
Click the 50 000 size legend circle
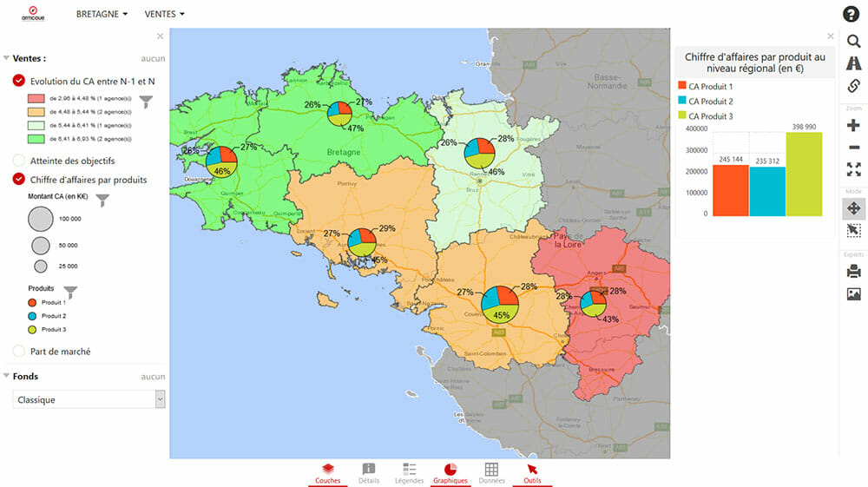(x=41, y=245)
